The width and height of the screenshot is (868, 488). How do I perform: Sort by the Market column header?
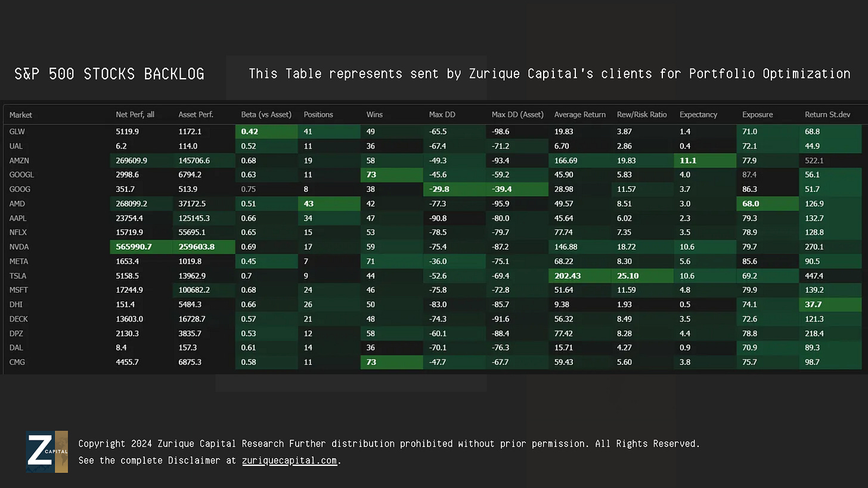(x=21, y=114)
